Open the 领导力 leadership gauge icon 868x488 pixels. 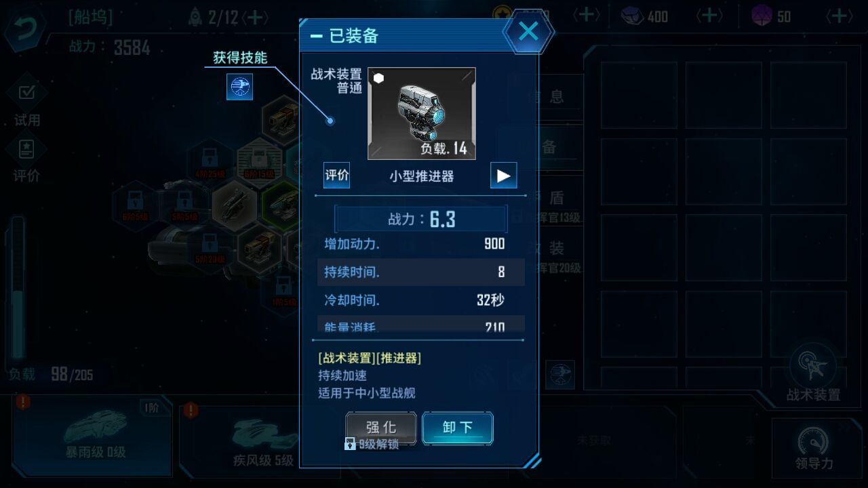tap(814, 449)
